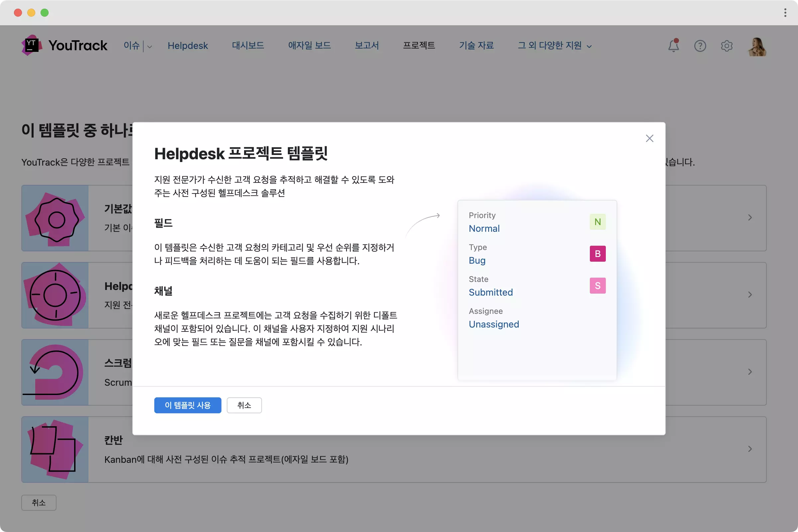Click the browser three-dot menu icon
The image size is (798, 532).
tap(785, 13)
